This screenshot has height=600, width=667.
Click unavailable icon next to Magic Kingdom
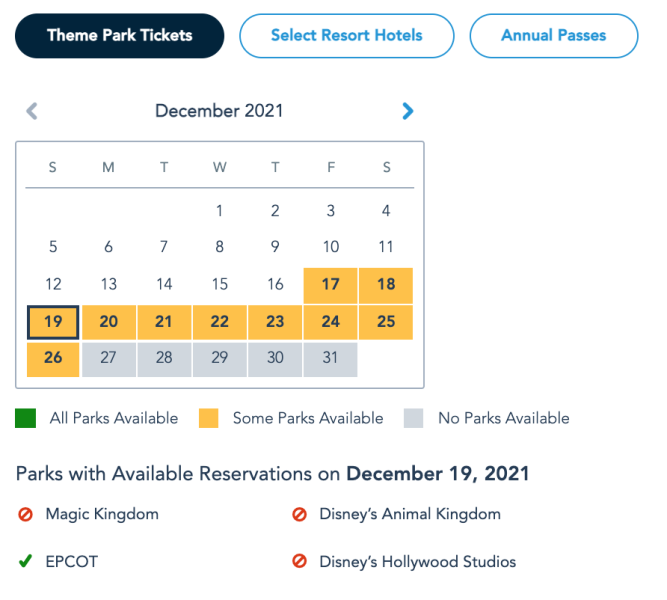coord(26,514)
